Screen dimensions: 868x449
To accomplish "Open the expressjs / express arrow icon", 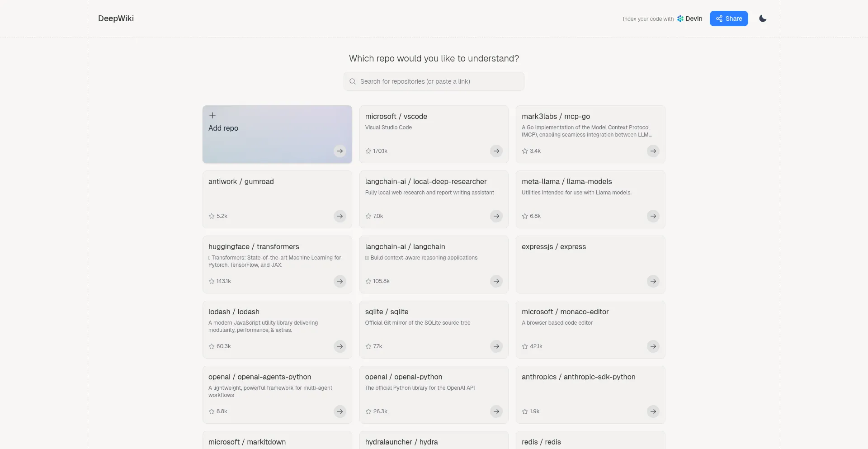I will [x=653, y=281].
